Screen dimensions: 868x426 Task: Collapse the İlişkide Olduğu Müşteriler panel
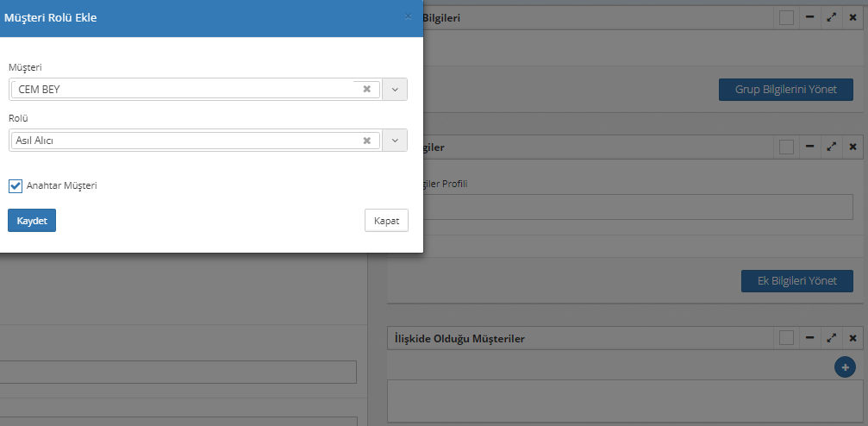click(x=809, y=338)
